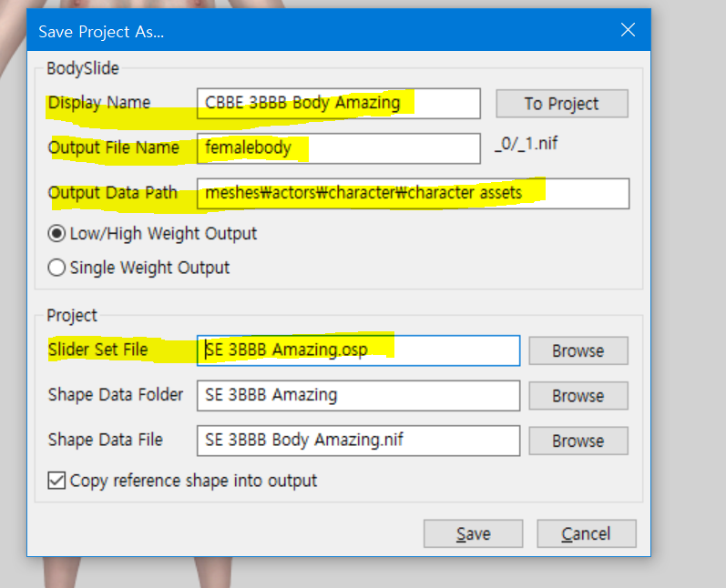The image size is (726, 588).
Task: Browse for the Shape Data File
Action: (578, 441)
